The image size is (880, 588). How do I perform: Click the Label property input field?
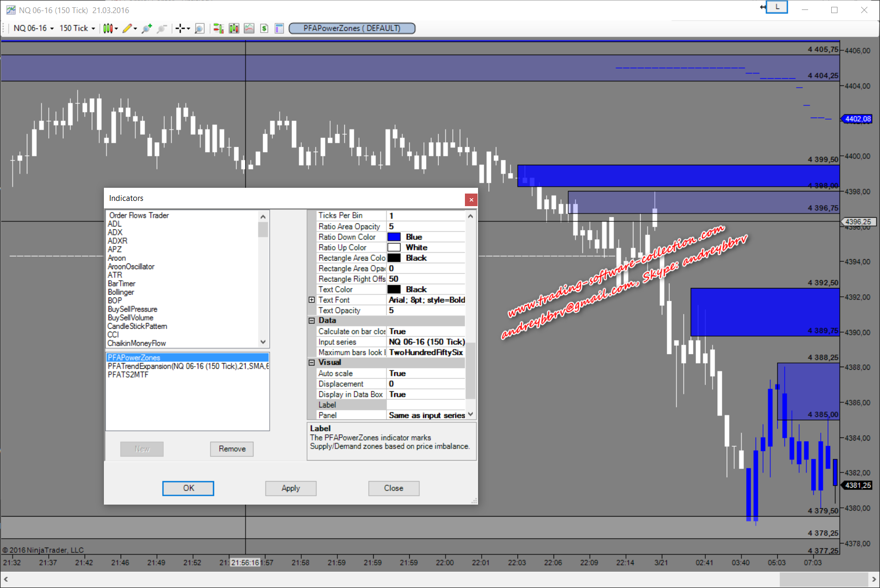pyautogui.click(x=426, y=405)
